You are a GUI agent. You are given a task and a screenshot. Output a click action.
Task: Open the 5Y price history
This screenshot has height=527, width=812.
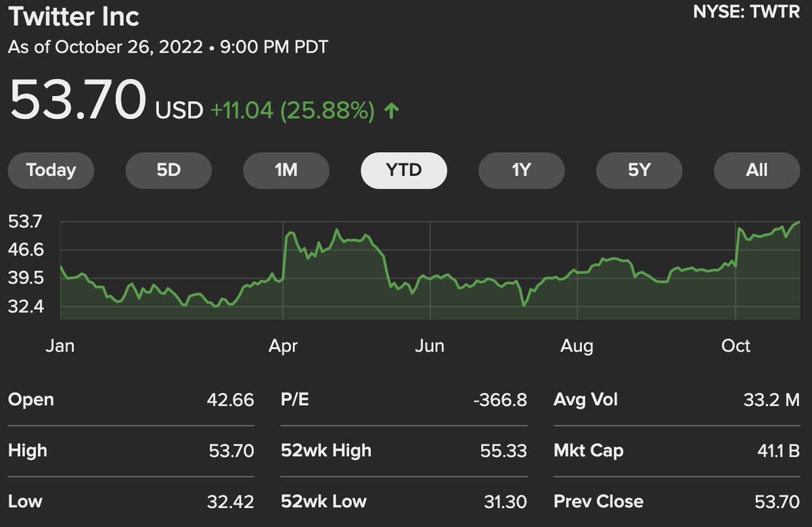point(639,170)
